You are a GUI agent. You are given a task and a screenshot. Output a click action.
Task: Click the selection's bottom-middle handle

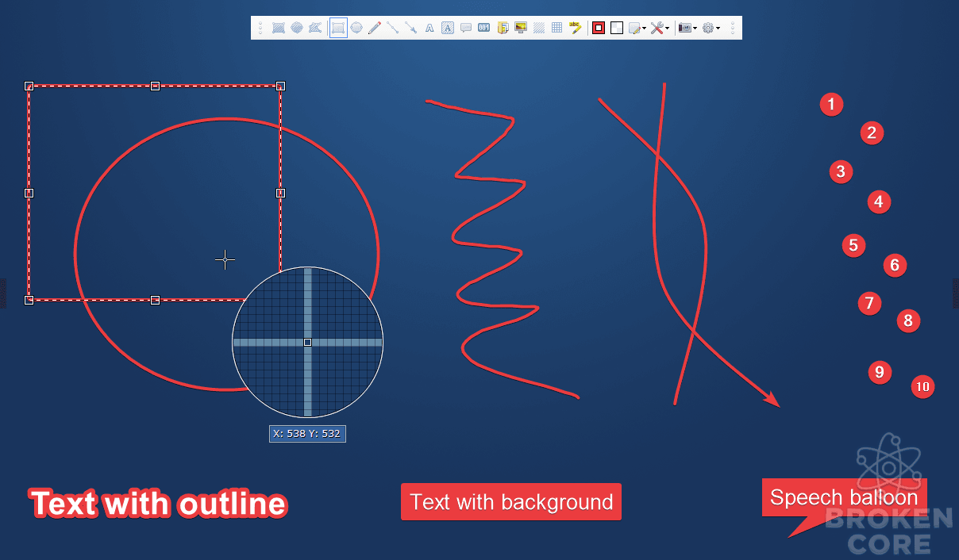coord(155,300)
